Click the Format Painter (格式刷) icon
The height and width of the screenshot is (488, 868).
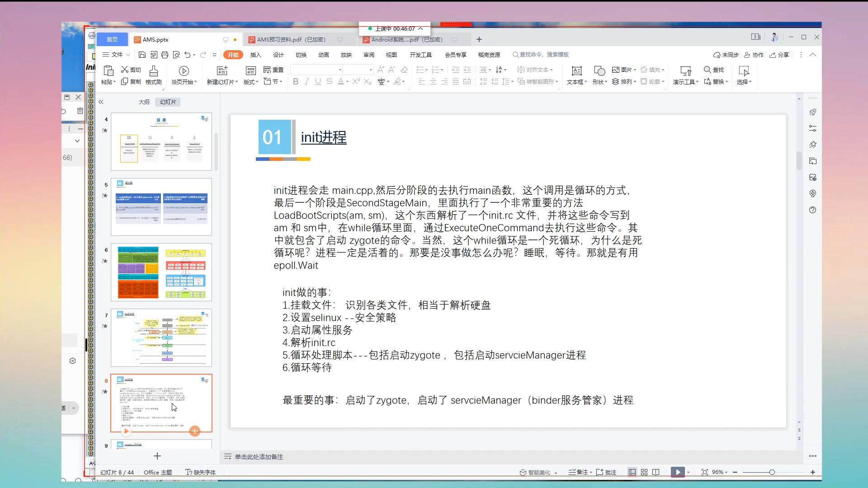(154, 71)
